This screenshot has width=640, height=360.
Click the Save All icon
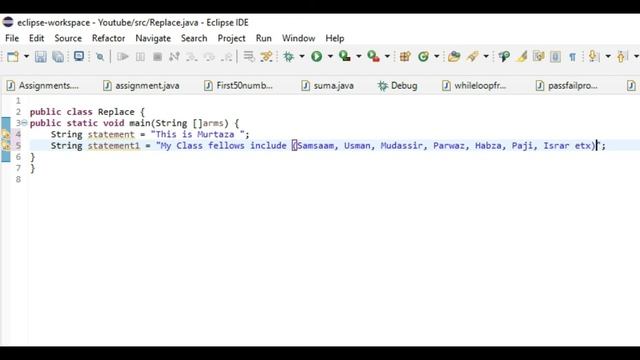click(58, 56)
